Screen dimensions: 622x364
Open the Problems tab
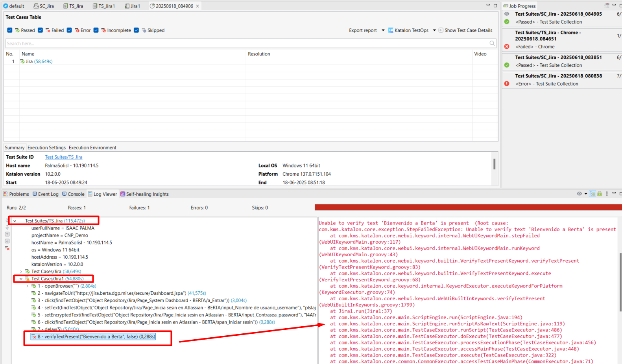(16, 194)
